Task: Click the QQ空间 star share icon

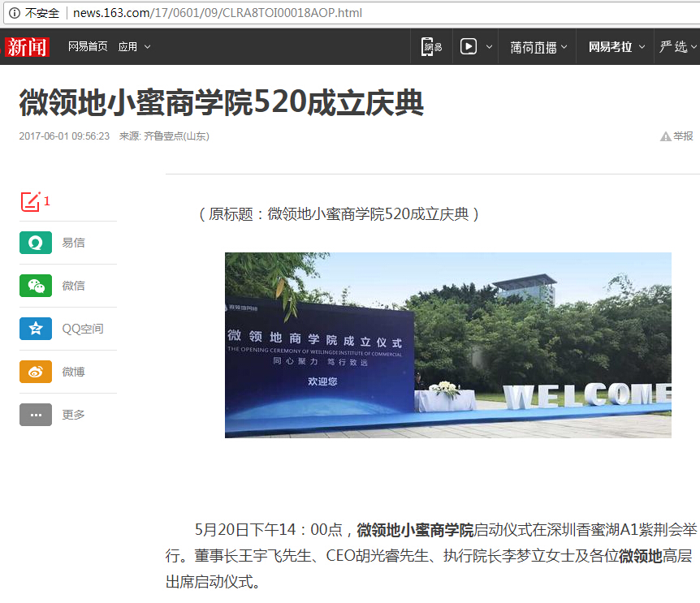Action: (x=36, y=329)
